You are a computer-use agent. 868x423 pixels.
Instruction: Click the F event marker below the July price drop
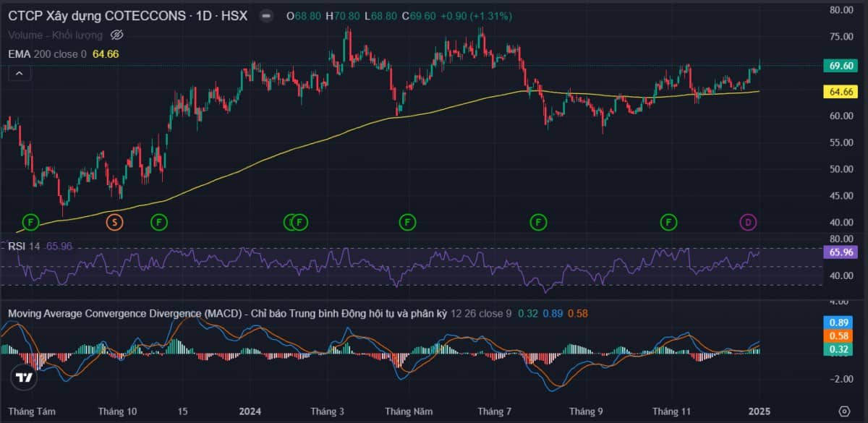pyautogui.click(x=537, y=221)
